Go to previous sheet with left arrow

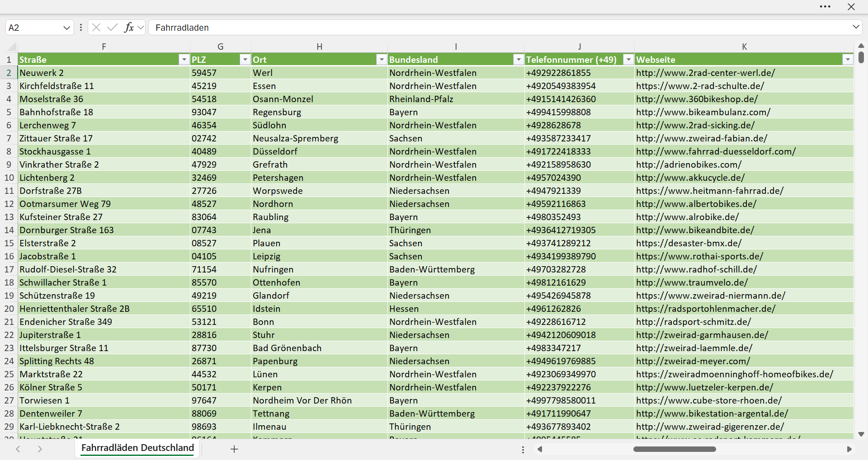[x=18, y=449]
